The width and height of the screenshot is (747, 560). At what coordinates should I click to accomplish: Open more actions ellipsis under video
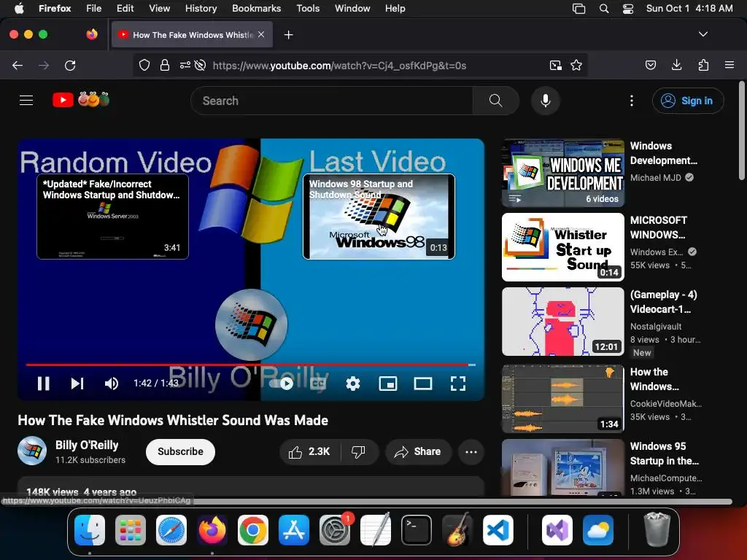(471, 451)
